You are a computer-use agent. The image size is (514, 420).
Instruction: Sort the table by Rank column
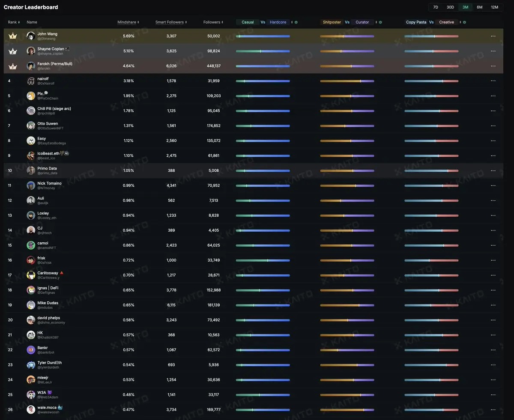click(x=14, y=22)
